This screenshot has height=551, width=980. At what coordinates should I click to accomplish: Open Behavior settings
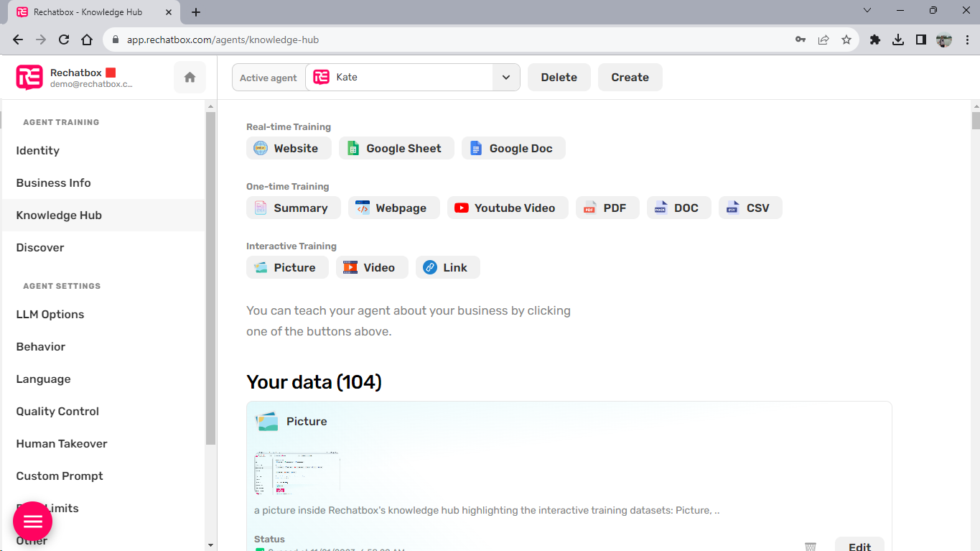[103, 346]
